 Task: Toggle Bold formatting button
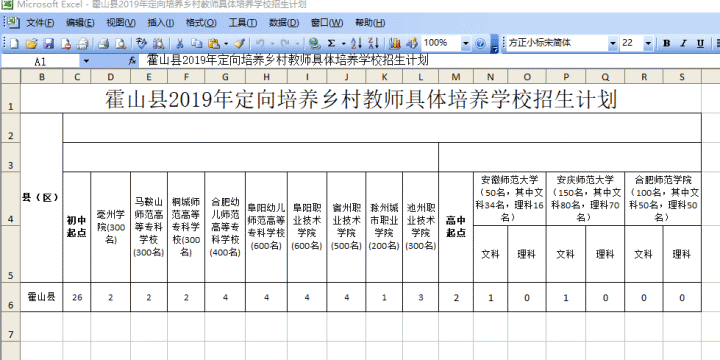(x=666, y=44)
